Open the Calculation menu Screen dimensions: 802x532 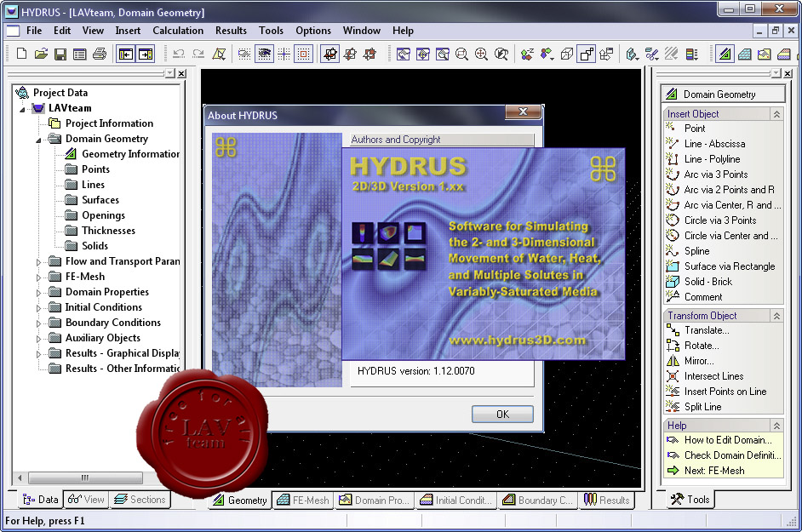pos(178,31)
